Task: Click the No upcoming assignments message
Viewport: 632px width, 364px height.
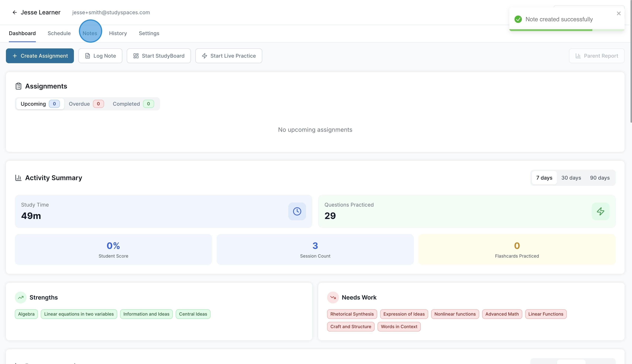Action: [x=315, y=130]
